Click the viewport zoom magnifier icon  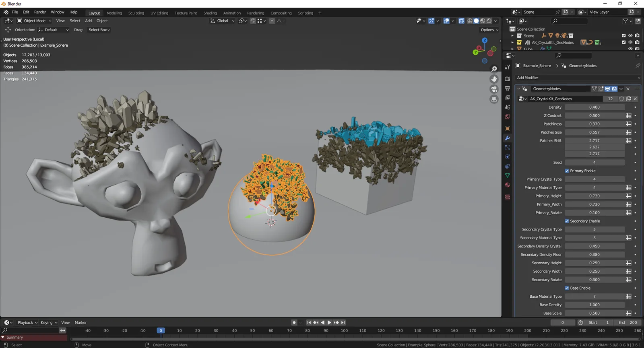pyautogui.click(x=494, y=69)
